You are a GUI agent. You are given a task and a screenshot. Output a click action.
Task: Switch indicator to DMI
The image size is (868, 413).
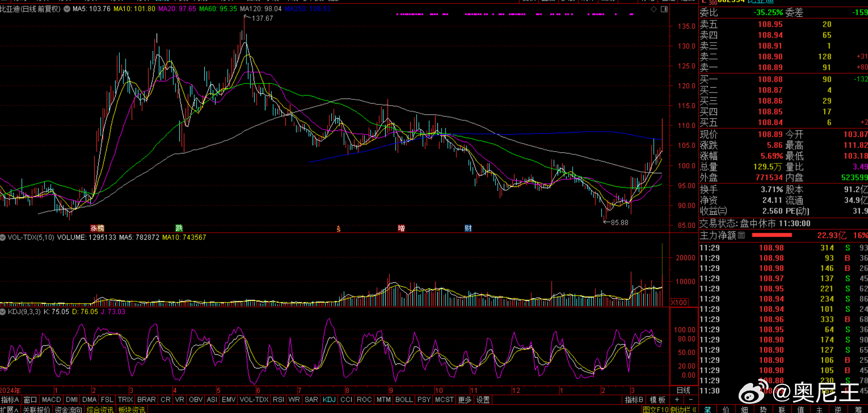[72, 400]
